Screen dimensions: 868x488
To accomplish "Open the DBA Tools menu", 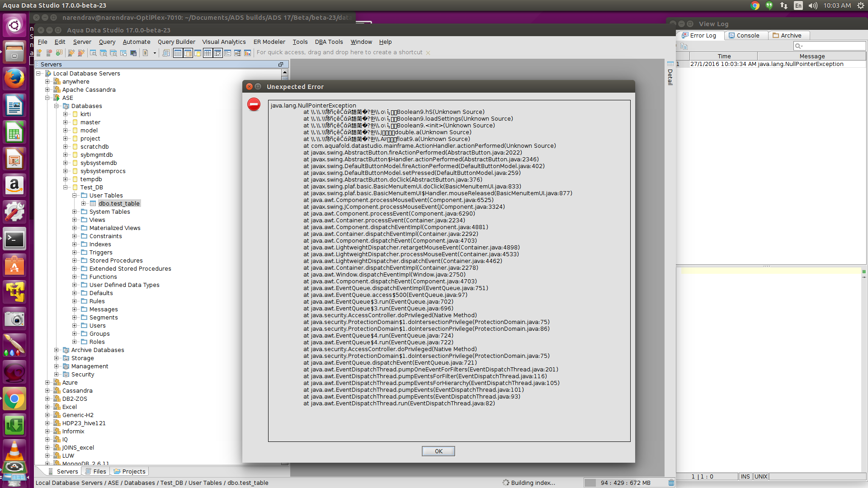I will click(x=329, y=42).
